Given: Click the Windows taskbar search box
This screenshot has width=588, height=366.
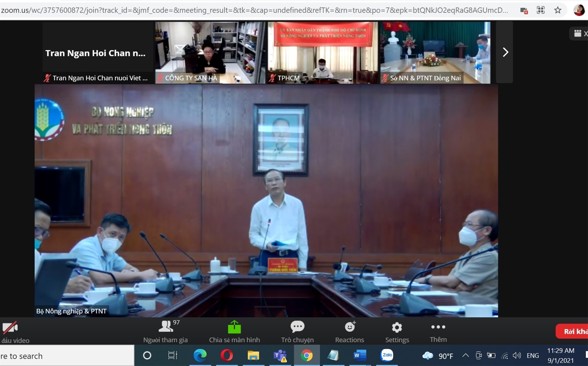Looking at the screenshot, I should point(66,356).
